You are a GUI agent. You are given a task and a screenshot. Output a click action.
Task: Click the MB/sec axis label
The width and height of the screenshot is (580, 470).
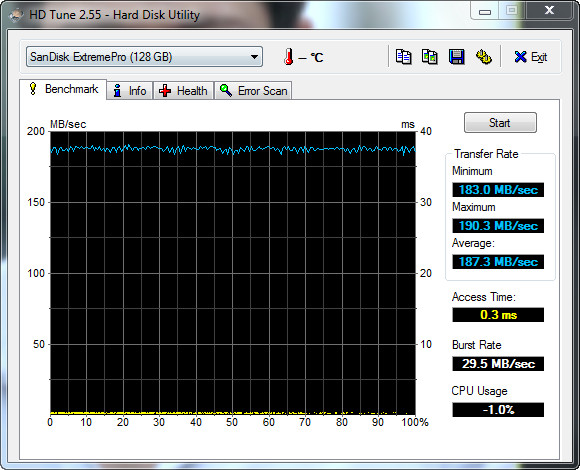click(x=68, y=124)
